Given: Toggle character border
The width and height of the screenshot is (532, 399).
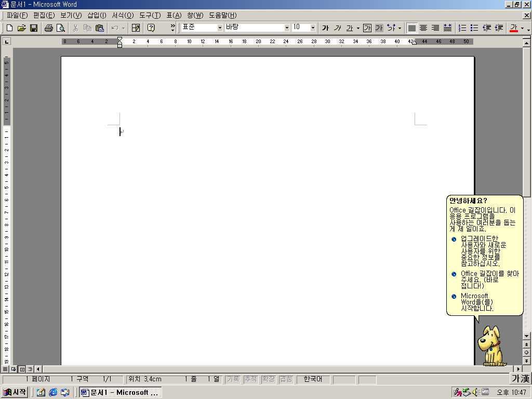Looking at the screenshot, I should [367, 28].
